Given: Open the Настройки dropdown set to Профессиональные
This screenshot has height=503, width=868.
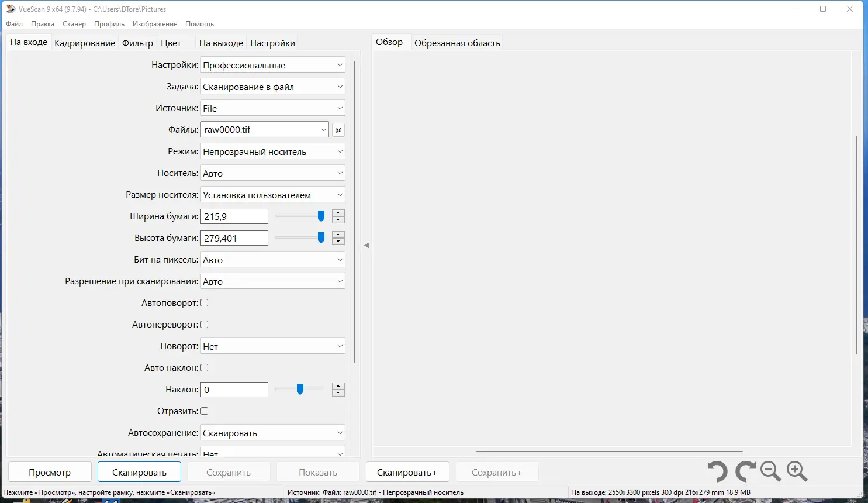Looking at the screenshot, I should (x=273, y=65).
